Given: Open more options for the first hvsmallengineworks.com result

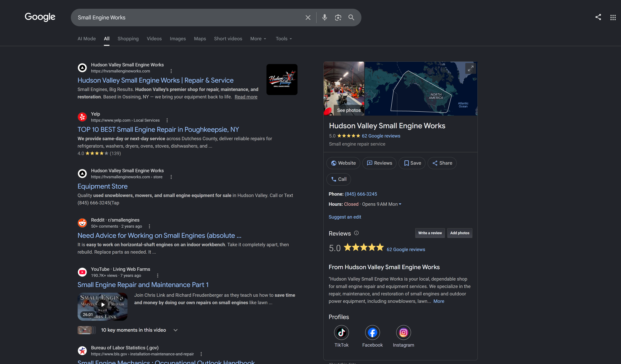Looking at the screenshot, I should click(171, 71).
